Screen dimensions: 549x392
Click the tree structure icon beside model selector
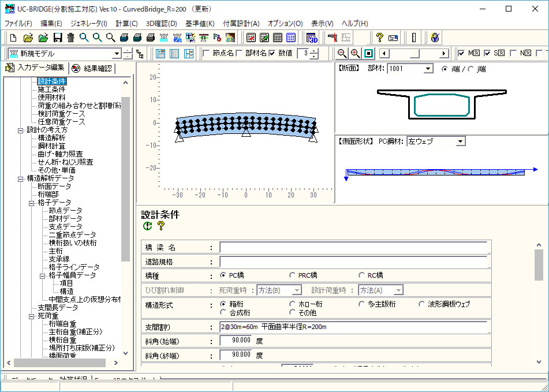[x=140, y=54]
